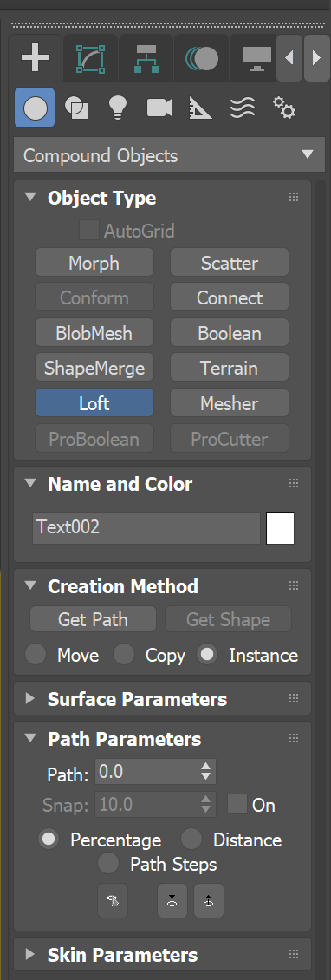Open the Motion panel tab
This screenshot has width=331, height=980.
pos(201,58)
